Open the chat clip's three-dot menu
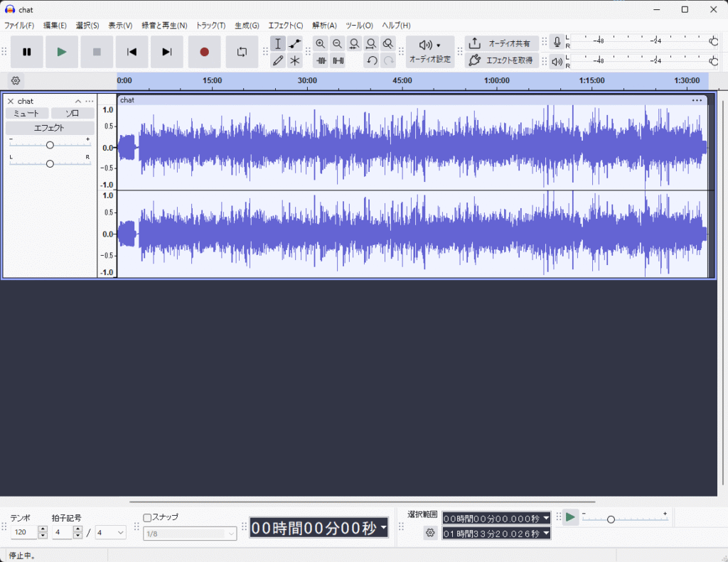Screen dimensions: 728x562 pyautogui.click(x=697, y=100)
